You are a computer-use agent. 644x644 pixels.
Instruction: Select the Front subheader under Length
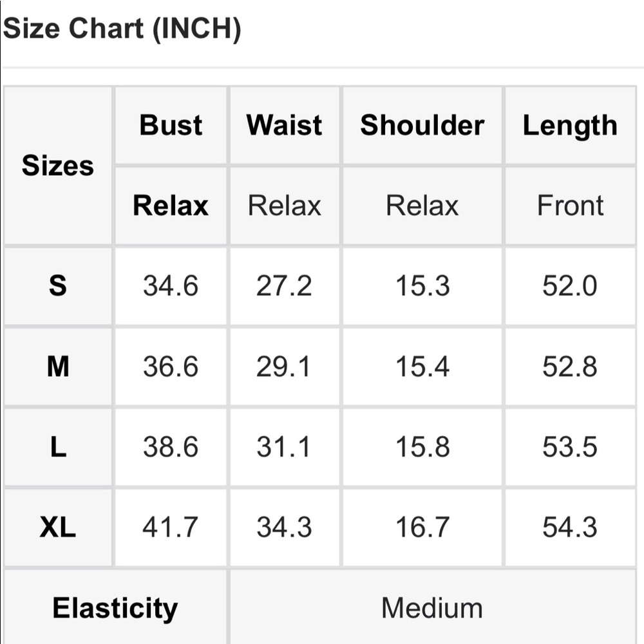tap(570, 205)
